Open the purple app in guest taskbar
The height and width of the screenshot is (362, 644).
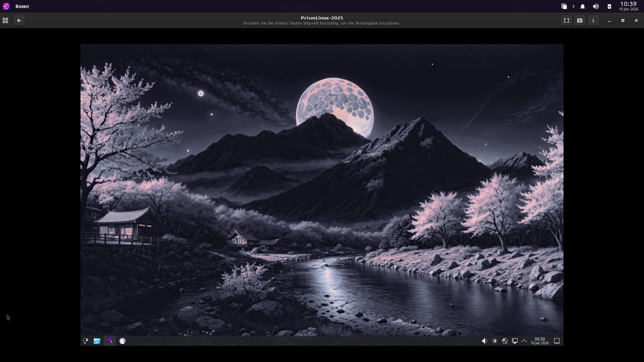coord(110,341)
